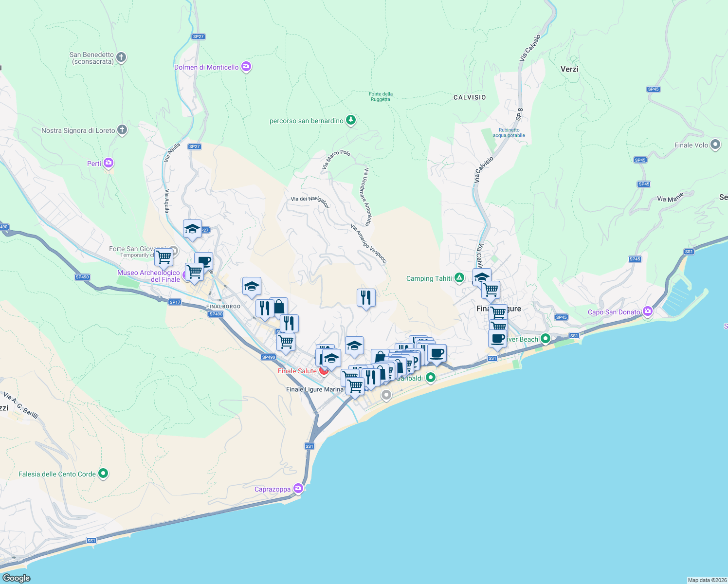728x584 pixels.
Task: Click the Museo Archeologico del Finale label
Action: pos(148,276)
